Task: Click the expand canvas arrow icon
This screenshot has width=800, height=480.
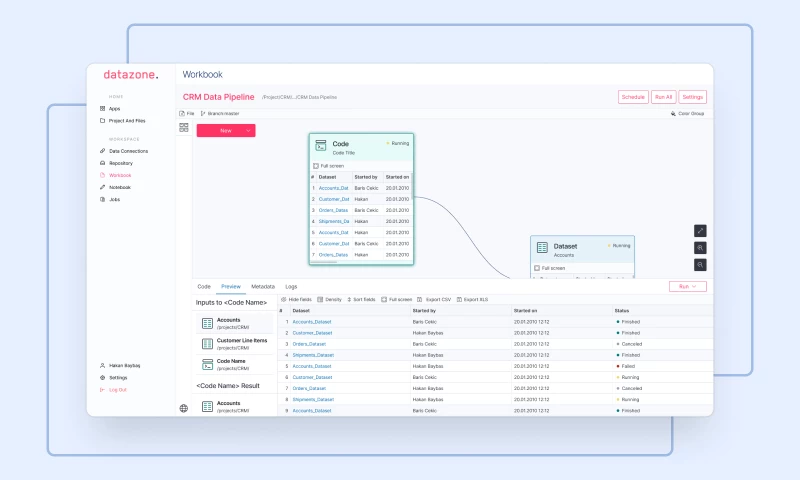Action: point(700,230)
